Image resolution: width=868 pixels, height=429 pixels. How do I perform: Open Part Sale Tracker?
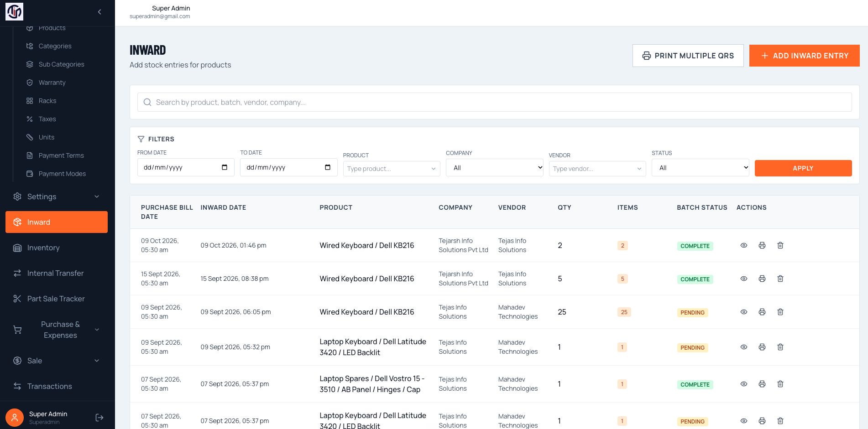click(x=57, y=299)
